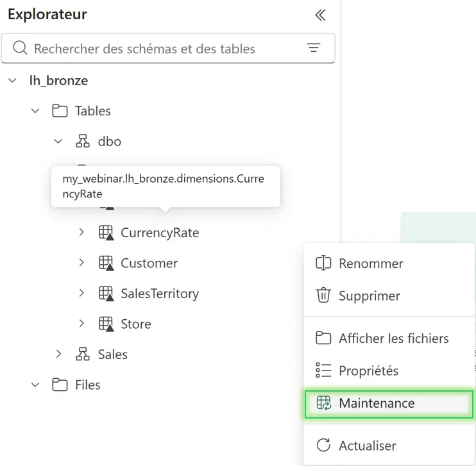Viewport: 476px width, 466px height.
Task: Expand the Customer table chevron
Action: pos(81,263)
